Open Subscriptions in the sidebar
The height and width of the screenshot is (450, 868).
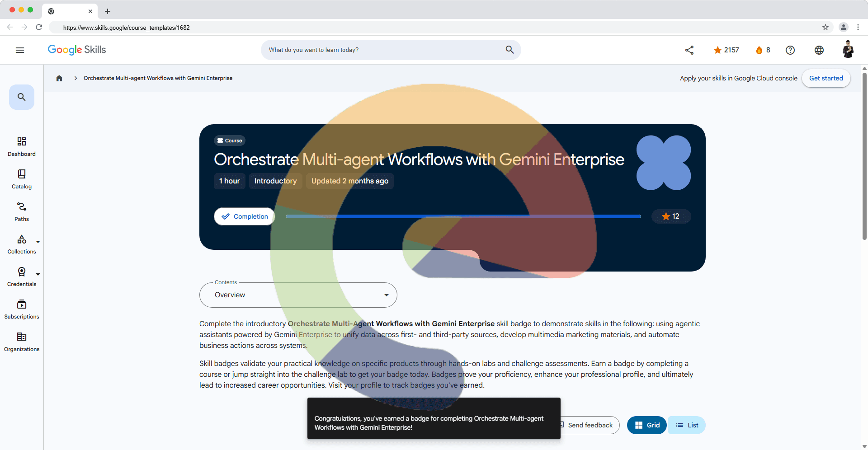click(22, 309)
